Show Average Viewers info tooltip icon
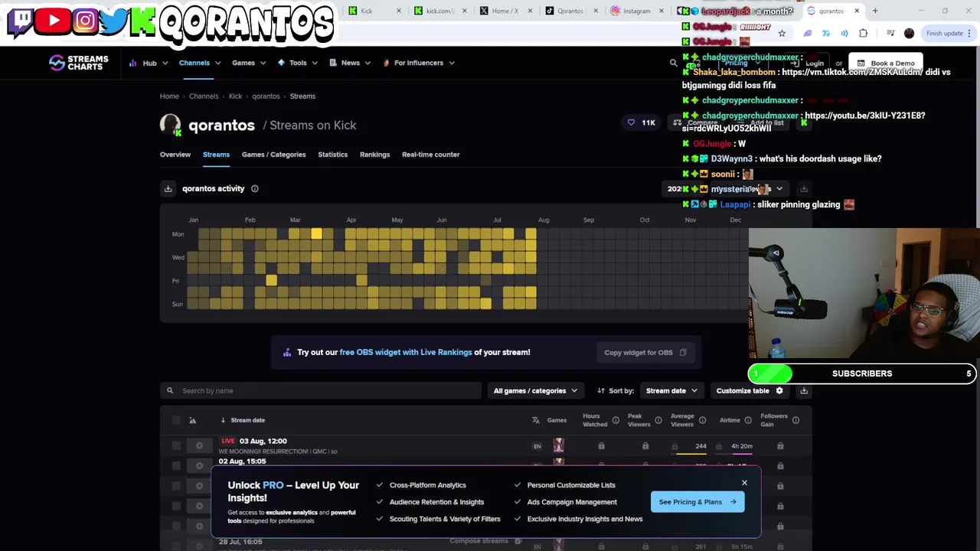The image size is (980, 551). 702,420
